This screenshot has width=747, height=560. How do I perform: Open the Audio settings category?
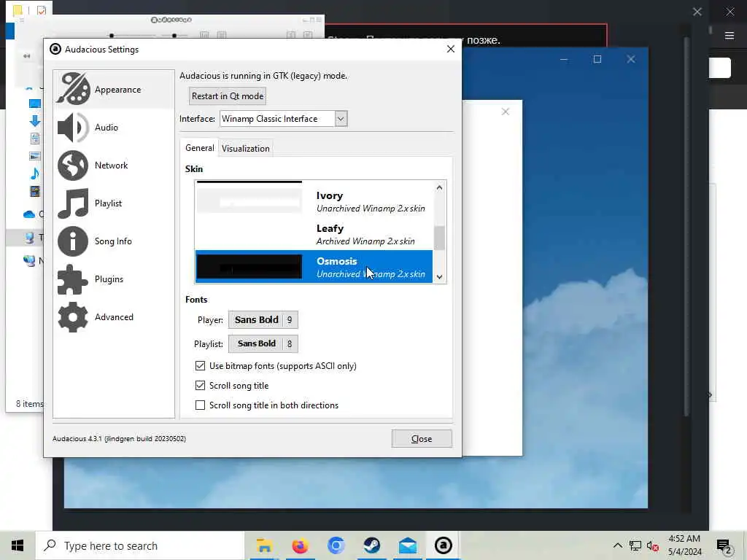point(113,127)
